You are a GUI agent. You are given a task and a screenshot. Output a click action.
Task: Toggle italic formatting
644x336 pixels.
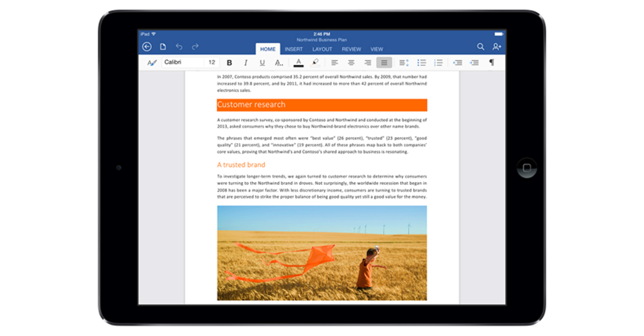[246, 63]
